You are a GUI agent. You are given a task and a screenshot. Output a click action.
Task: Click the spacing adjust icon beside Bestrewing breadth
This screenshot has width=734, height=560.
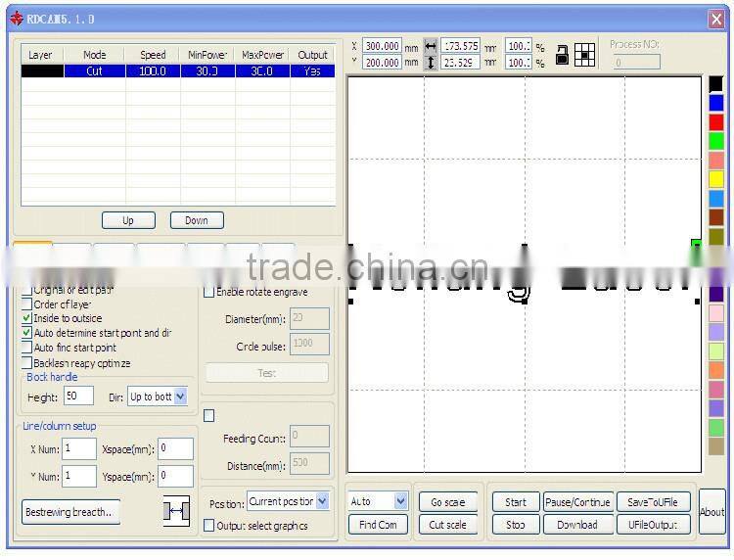(176, 512)
